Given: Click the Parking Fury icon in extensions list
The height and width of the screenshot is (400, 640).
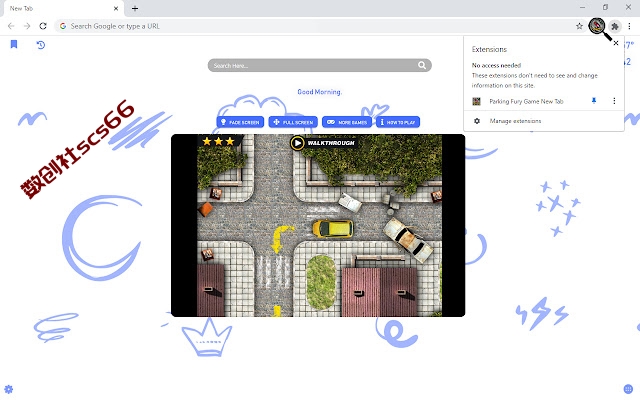Looking at the screenshot, I should [476, 101].
